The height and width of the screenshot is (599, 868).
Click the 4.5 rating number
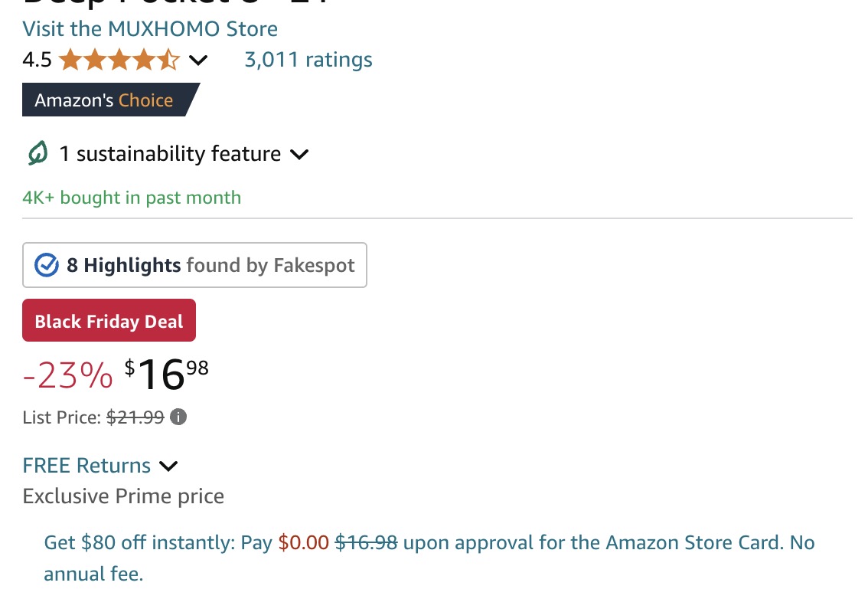point(37,60)
